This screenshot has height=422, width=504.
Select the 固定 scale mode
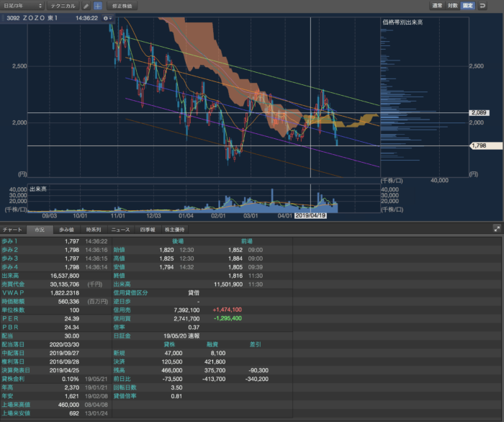pos(468,6)
